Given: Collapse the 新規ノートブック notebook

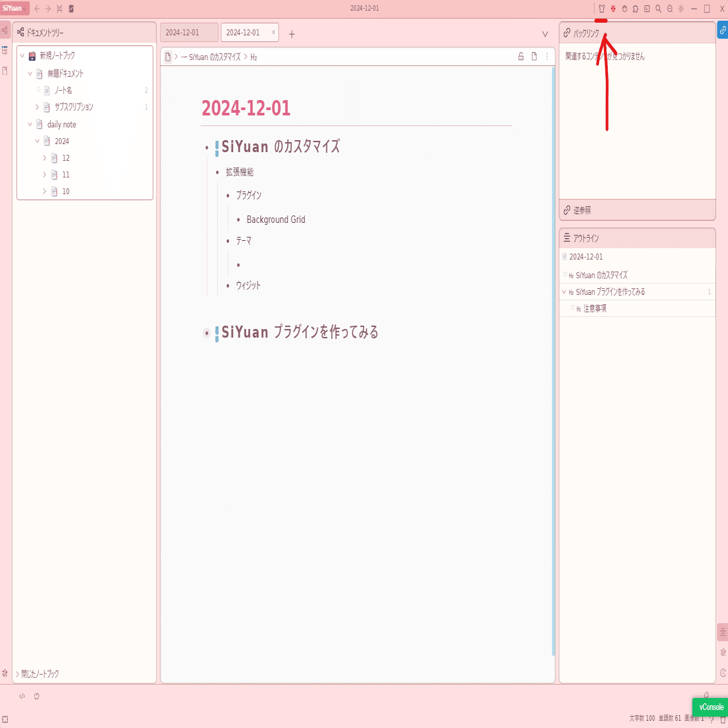Looking at the screenshot, I should point(22,55).
